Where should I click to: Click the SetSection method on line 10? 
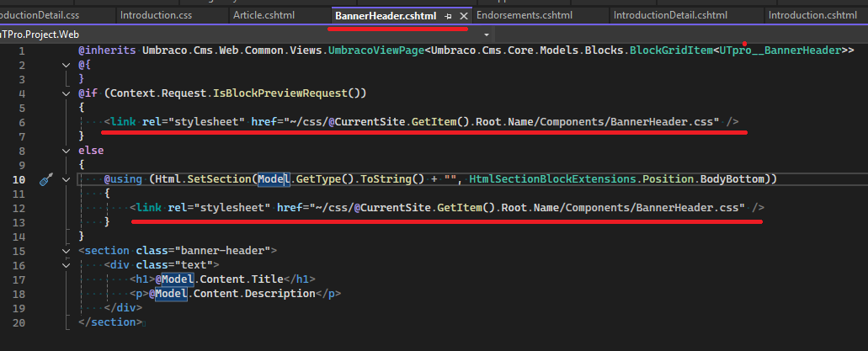[221, 178]
